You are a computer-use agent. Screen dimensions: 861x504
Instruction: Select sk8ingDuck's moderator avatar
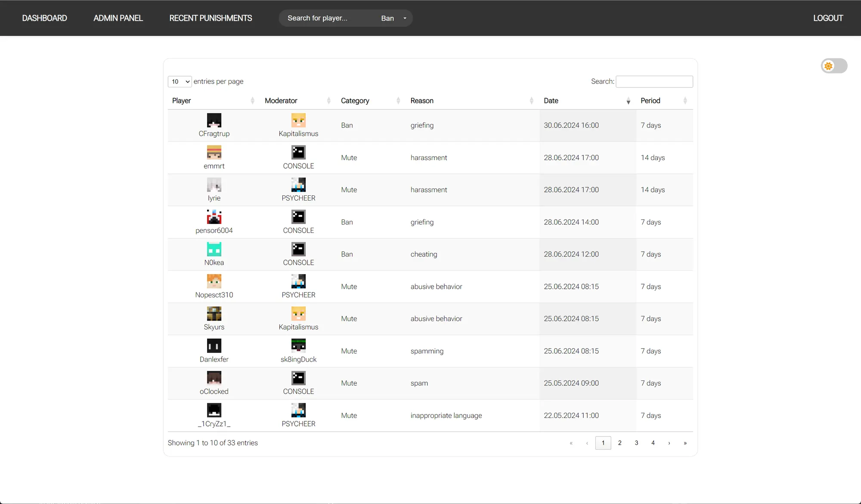click(x=298, y=346)
